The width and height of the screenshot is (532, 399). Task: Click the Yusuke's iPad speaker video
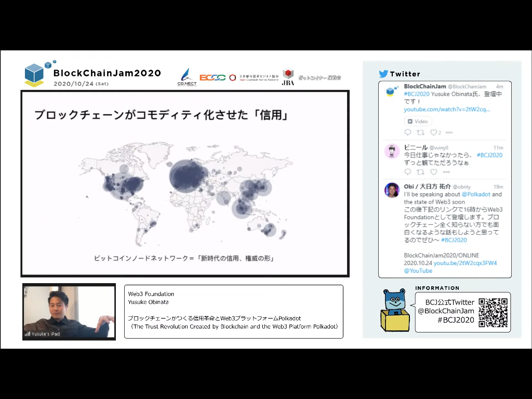click(69, 312)
